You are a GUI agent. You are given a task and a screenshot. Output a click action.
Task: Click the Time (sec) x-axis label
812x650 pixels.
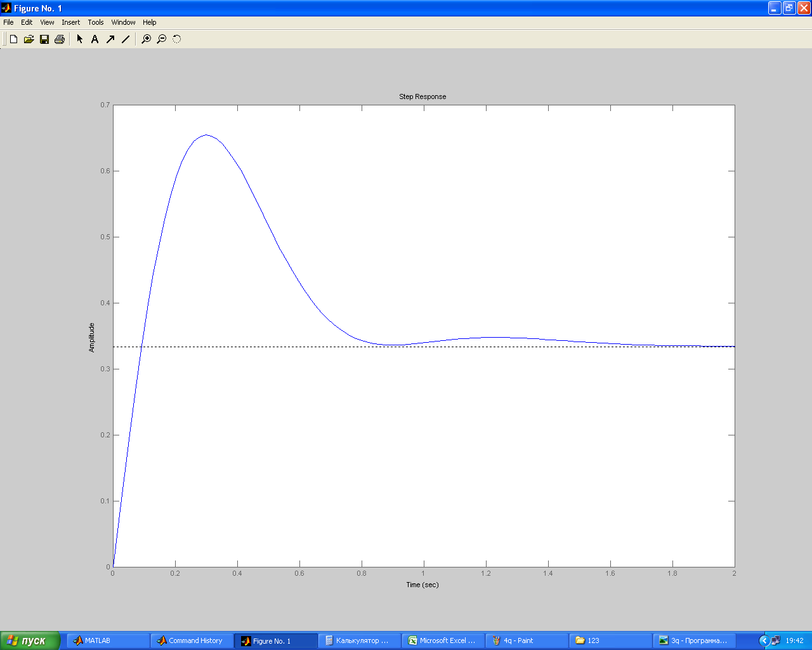[422, 585]
